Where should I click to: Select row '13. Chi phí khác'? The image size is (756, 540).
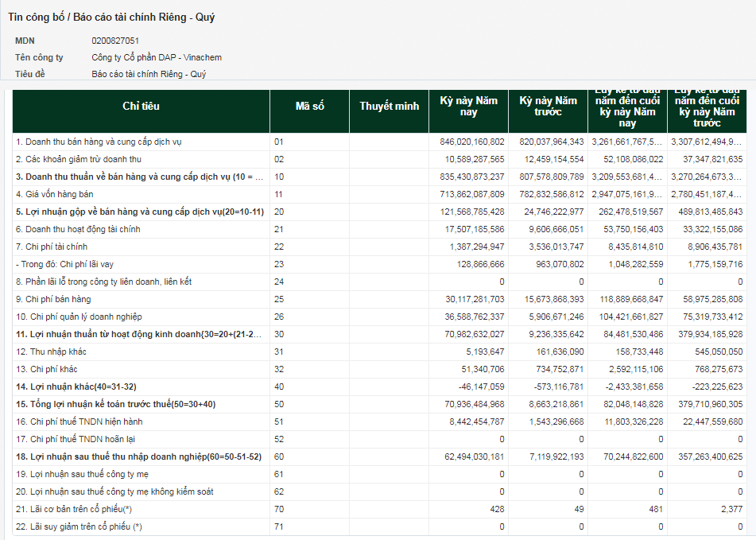(x=379, y=369)
